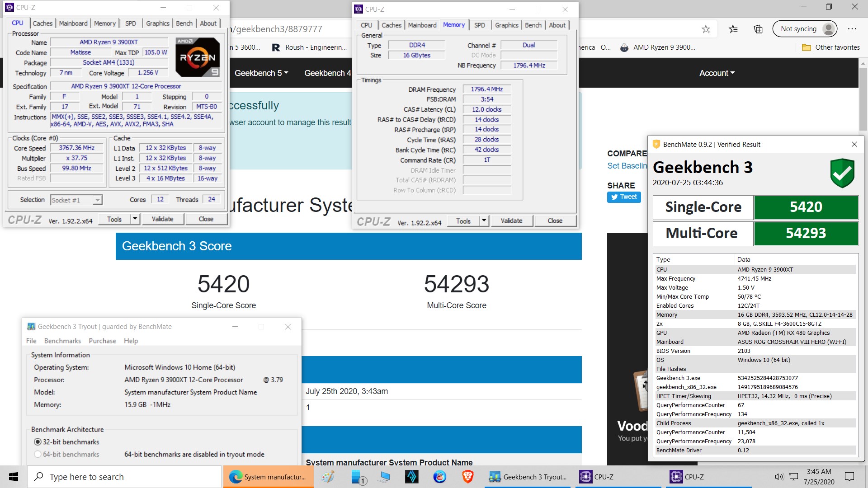Open the Action Center notifications icon
Viewport: 868px width, 488px height.
(849, 477)
